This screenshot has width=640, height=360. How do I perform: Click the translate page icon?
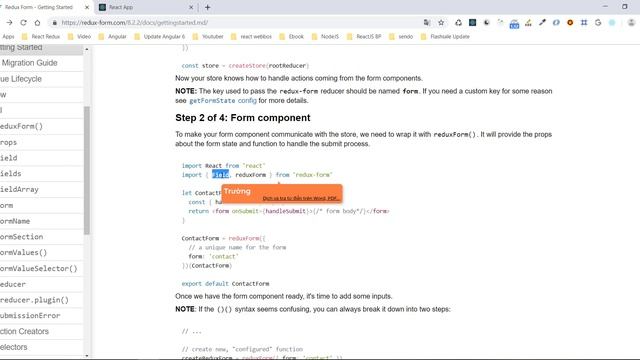[x=427, y=23]
